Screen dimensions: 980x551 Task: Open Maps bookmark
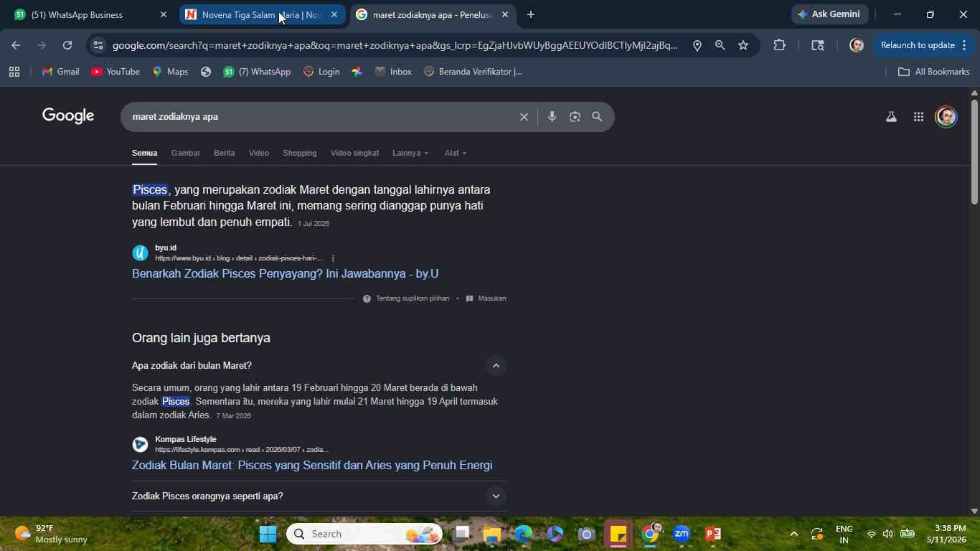tap(170, 72)
